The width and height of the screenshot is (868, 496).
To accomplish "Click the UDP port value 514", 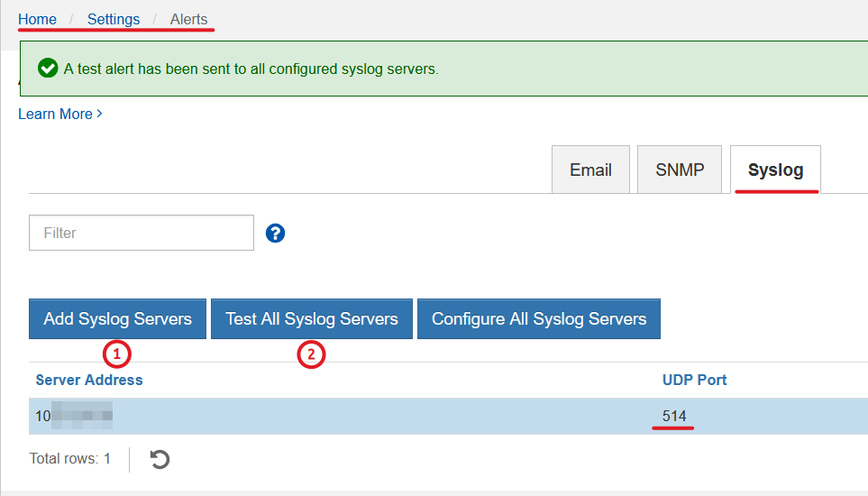I will coord(674,416).
